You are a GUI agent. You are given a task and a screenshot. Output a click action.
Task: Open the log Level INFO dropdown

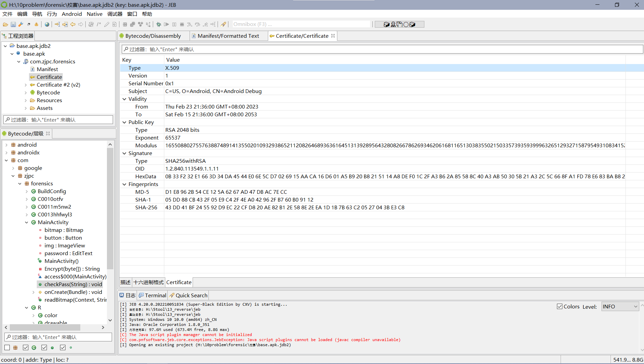[620, 306]
